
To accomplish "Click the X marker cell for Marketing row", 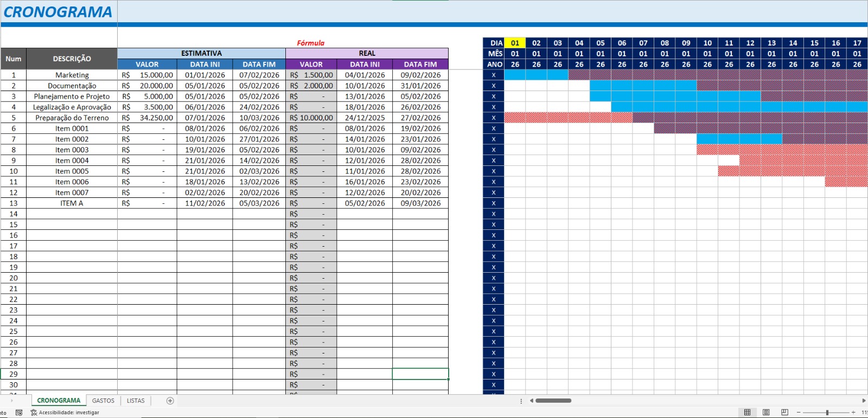I will [x=494, y=75].
